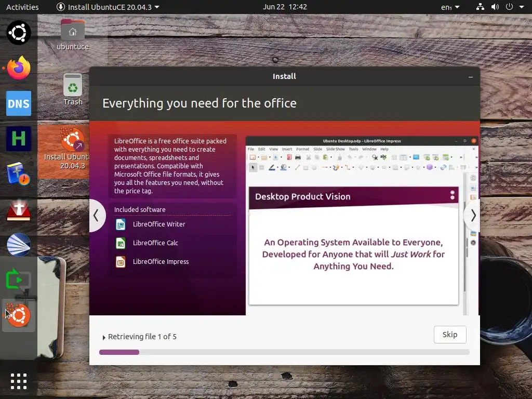Image resolution: width=532 pixels, height=399 pixels.
Task: Minimize the Install window
Action: click(x=471, y=77)
